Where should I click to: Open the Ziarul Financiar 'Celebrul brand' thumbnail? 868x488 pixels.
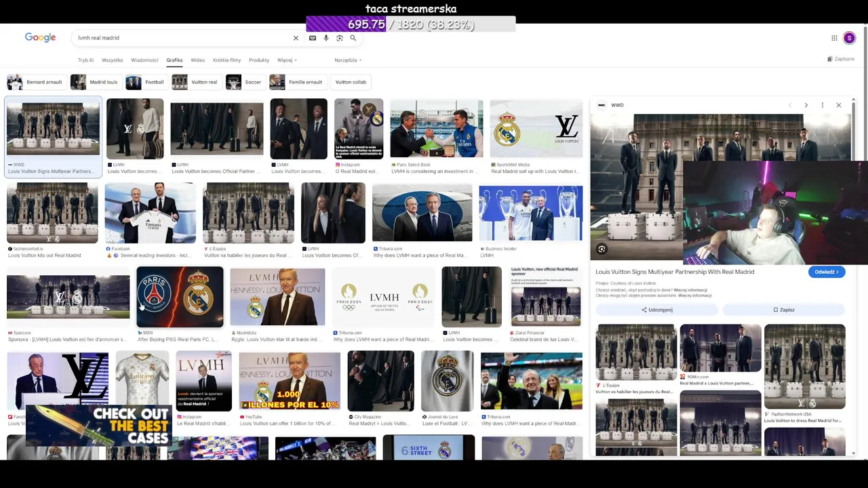546,297
